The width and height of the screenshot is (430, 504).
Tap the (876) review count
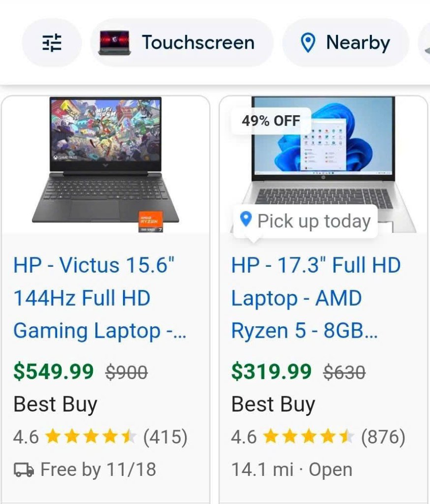[383, 437]
